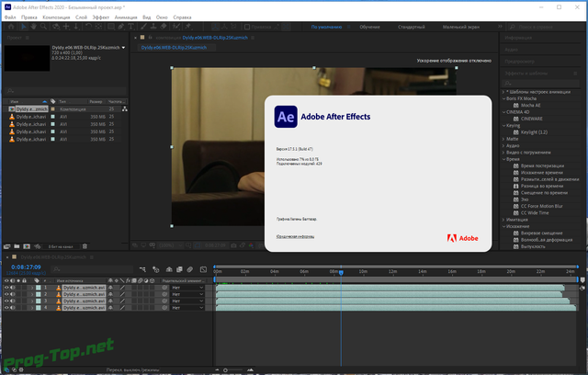
Task: Select the Text tool
Action: (x=130, y=27)
